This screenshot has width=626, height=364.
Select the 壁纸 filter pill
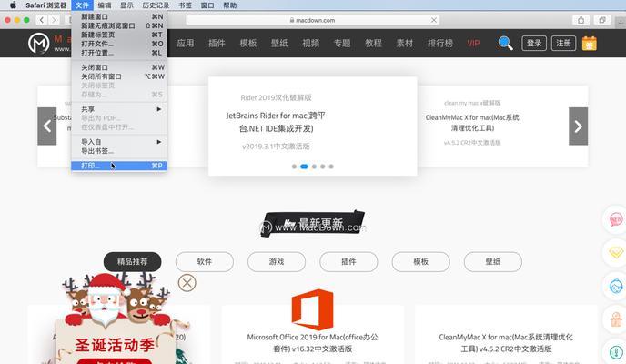(x=493, y=262)
